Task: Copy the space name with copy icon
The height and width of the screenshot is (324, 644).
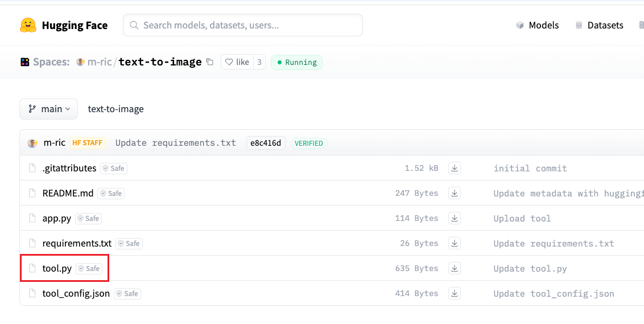Action: pos(209,62)
